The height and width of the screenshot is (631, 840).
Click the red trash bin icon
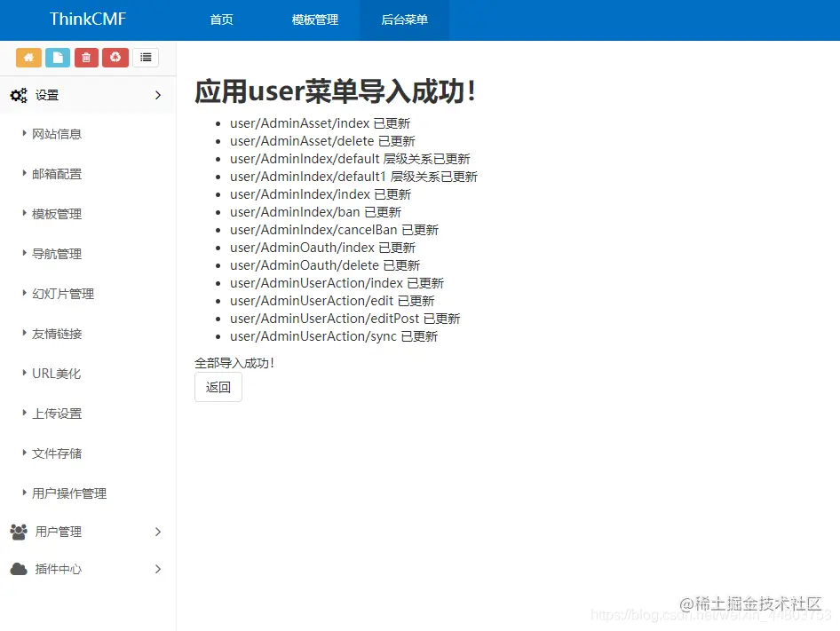pyautogui.click(x=86, y=57)
